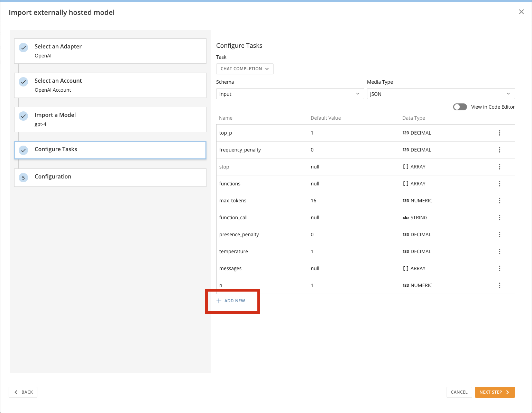Open the CHAT COMPLETION task dropdown
The image size is (532, 413).
point(245,69)
